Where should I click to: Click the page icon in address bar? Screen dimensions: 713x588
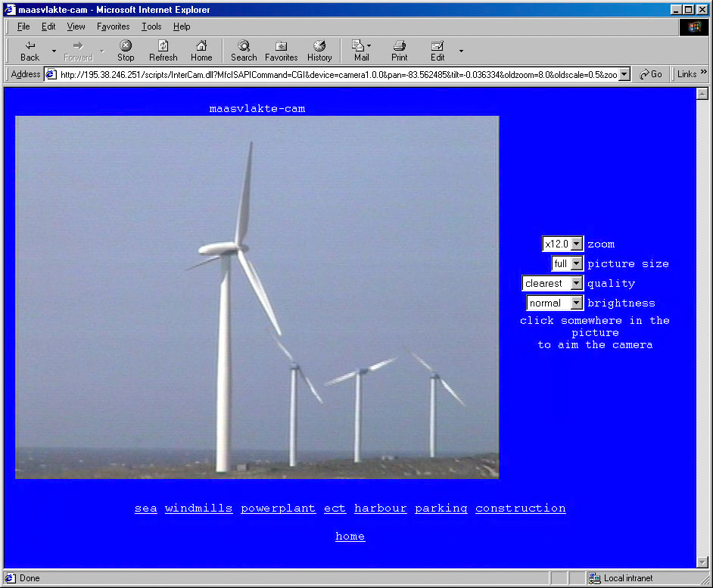tap(51, 74)
